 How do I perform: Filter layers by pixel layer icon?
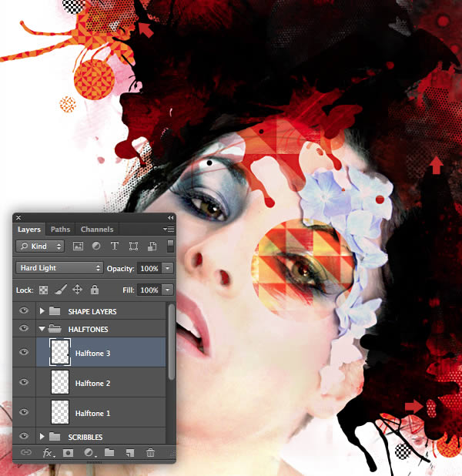point(78,246)
